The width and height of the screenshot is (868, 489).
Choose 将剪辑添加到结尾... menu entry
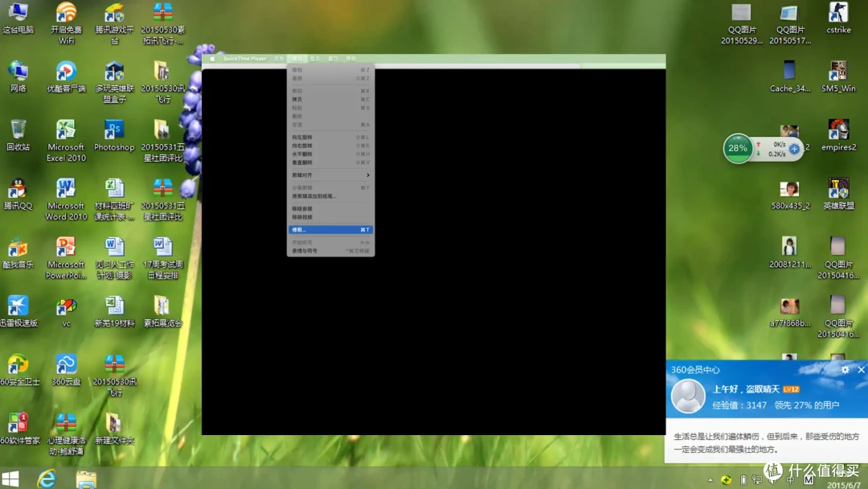click(x=330, y=196)
